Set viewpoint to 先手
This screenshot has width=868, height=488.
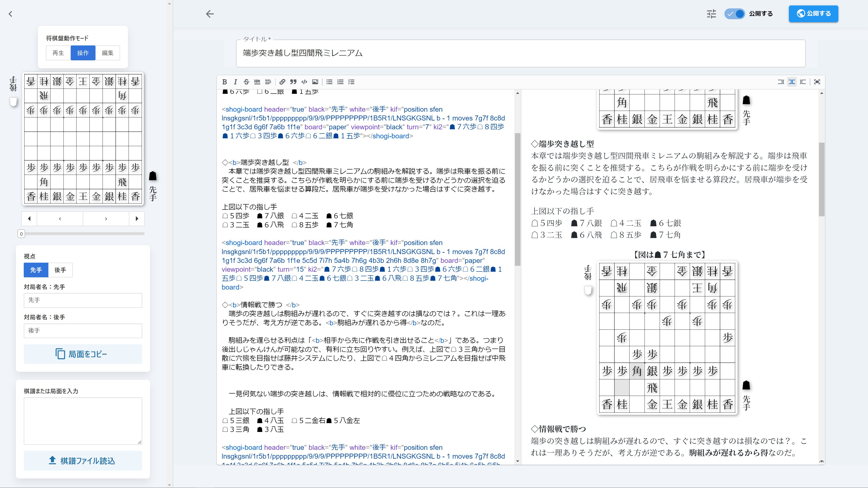(36, 270)
